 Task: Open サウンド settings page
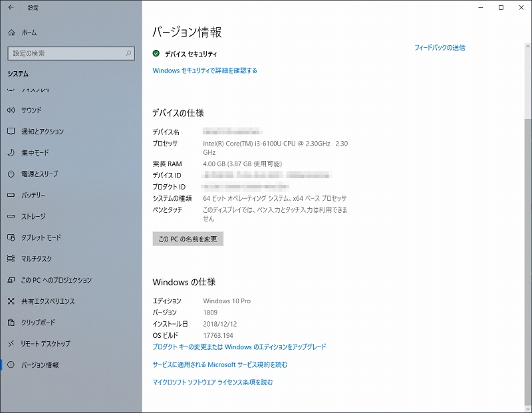click(x=31, y=110)
